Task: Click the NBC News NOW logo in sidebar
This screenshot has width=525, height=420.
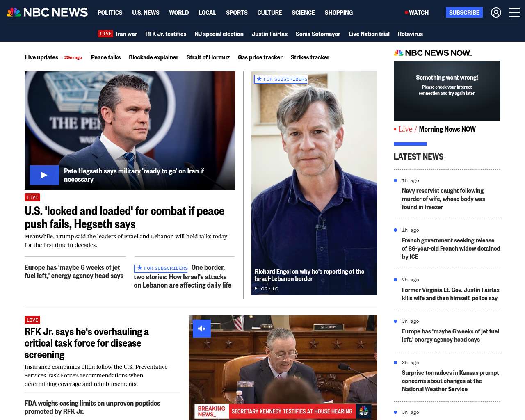Action: click(x=432, y=53)
